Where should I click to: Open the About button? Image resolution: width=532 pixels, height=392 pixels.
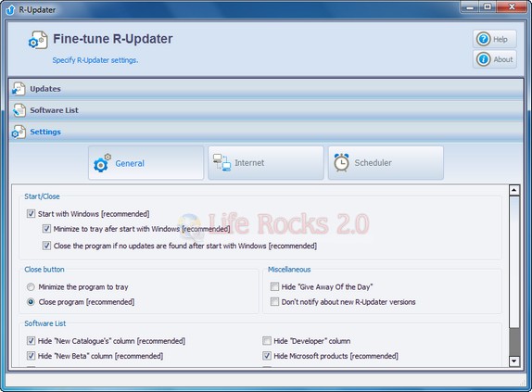[x=495, y=59]
